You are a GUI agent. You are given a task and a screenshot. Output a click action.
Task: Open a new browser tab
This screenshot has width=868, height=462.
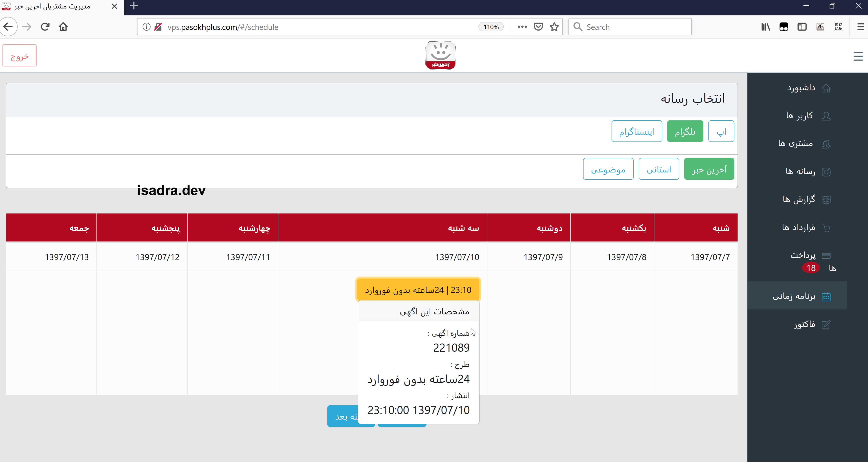point(134,6)
